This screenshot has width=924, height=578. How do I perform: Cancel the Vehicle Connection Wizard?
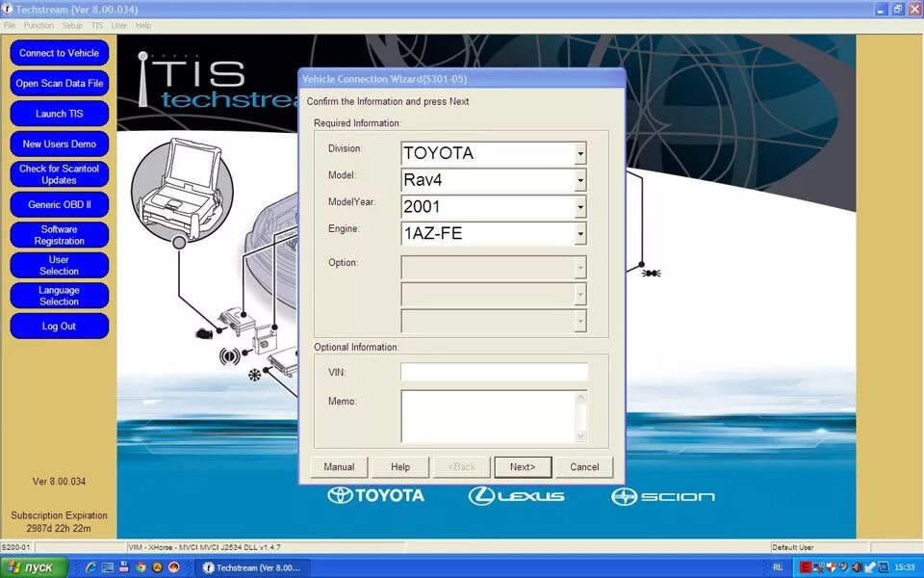(x=584, y=467)
